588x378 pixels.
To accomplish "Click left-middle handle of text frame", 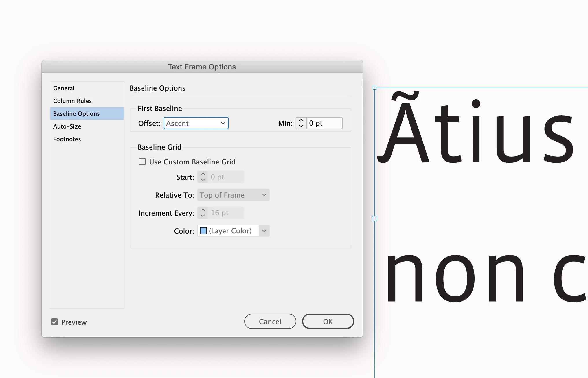I will (x=374, y=219).
